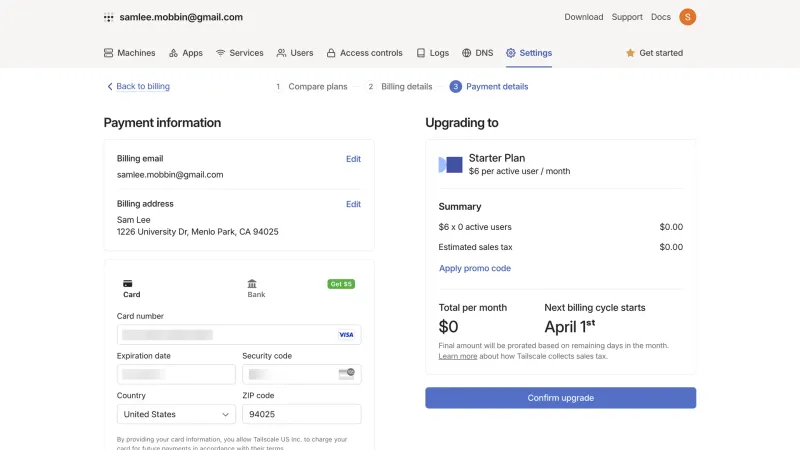Open the Users tab

[295, 53]
